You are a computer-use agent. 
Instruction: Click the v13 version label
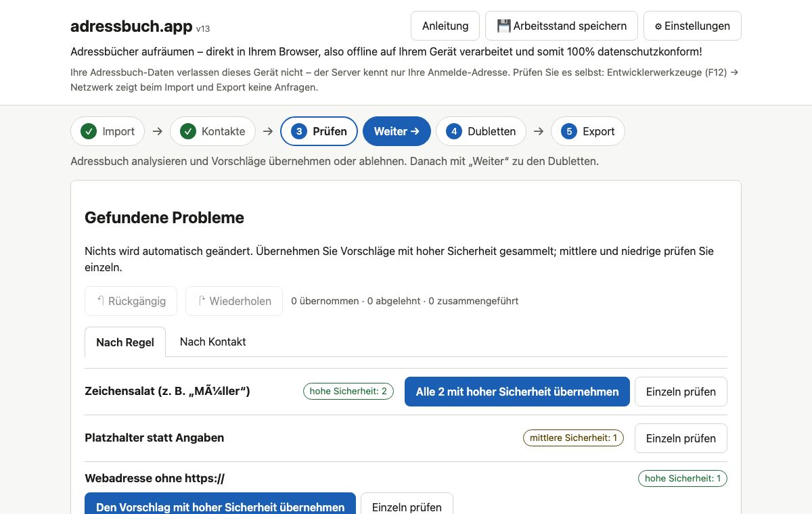point(203,29)
